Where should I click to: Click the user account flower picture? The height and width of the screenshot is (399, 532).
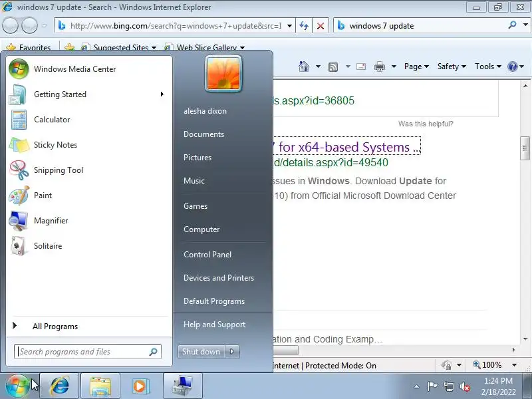coord(223,73)
